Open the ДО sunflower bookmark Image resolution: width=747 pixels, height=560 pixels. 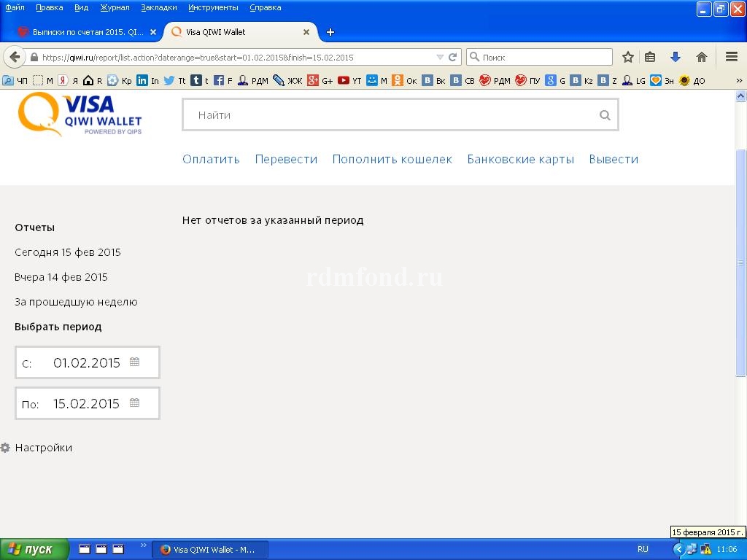[692, 80]
